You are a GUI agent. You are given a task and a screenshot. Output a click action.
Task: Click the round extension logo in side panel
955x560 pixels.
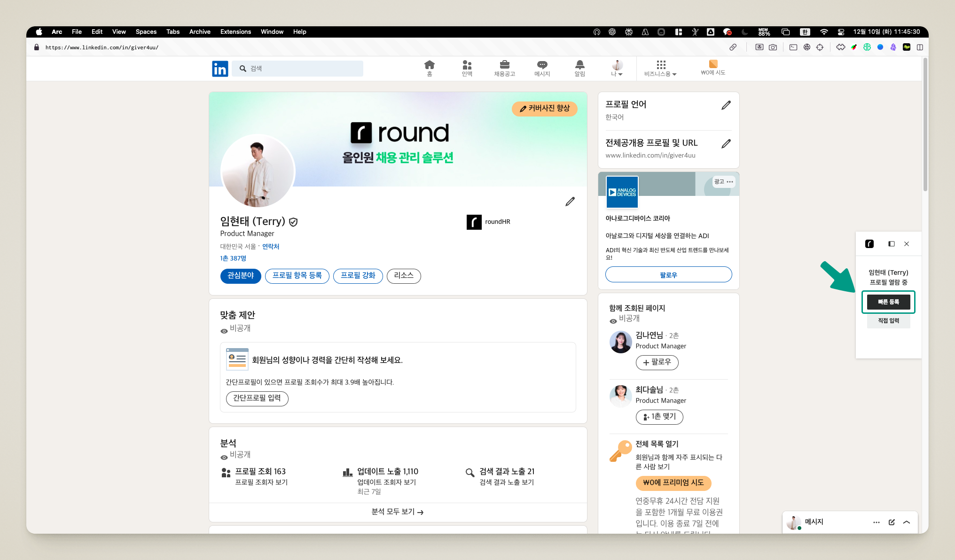click(x=869, y=244)
